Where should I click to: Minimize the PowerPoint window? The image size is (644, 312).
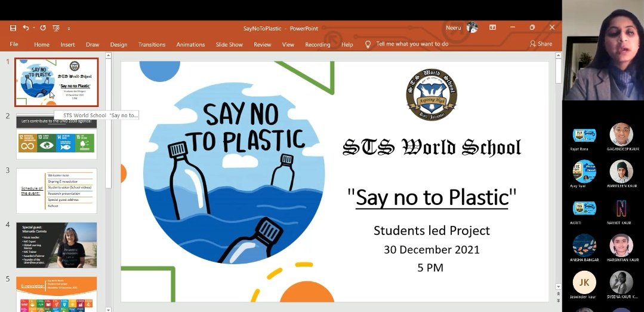[x=513, y=27]
